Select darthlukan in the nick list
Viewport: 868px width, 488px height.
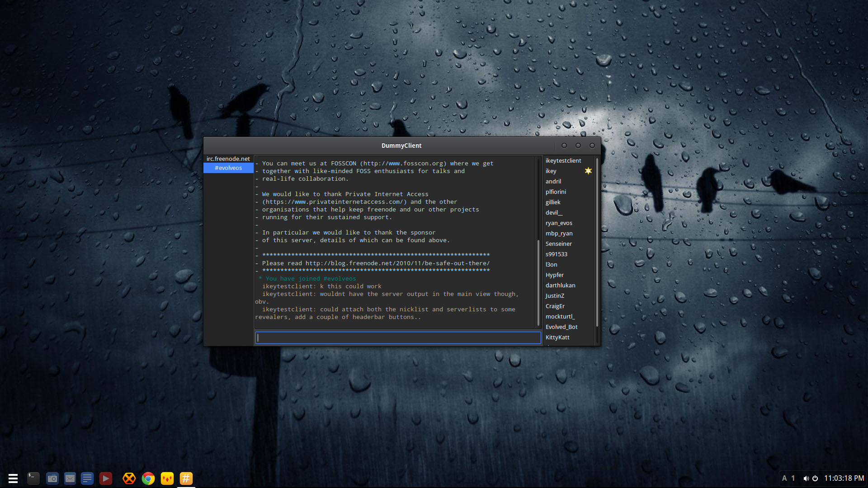pyautogui.click(x=569, y=285)
